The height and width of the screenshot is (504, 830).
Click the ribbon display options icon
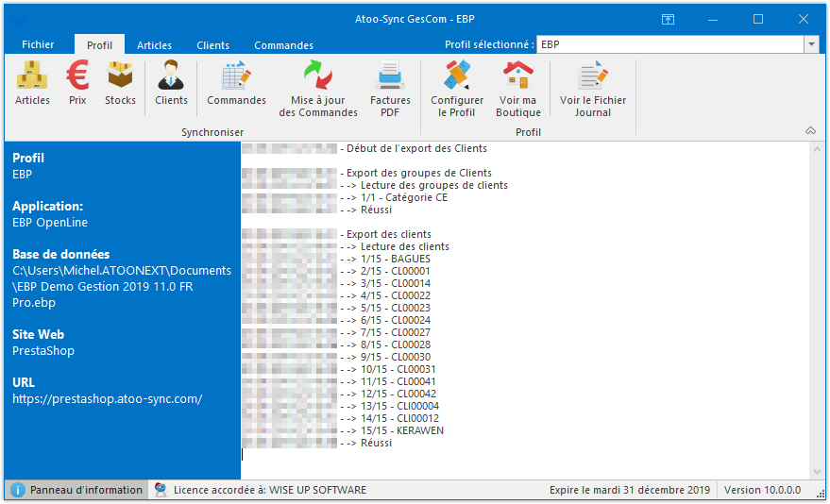[x=668, y=20]
